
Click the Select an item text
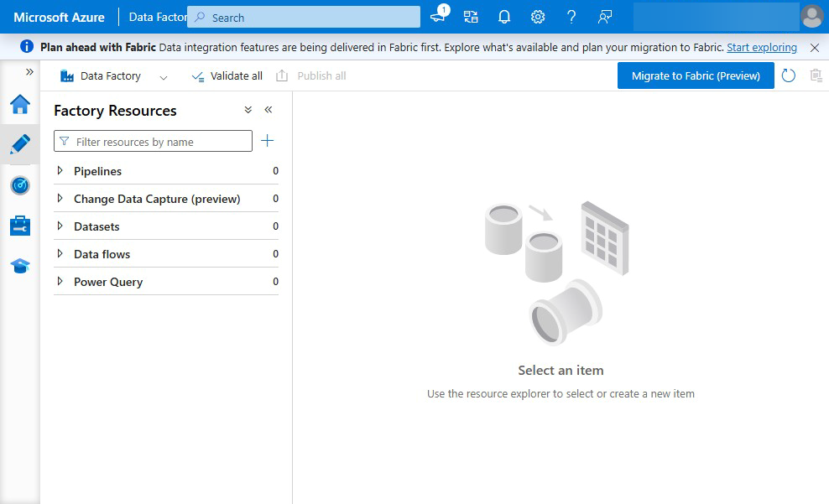point(561,371)
